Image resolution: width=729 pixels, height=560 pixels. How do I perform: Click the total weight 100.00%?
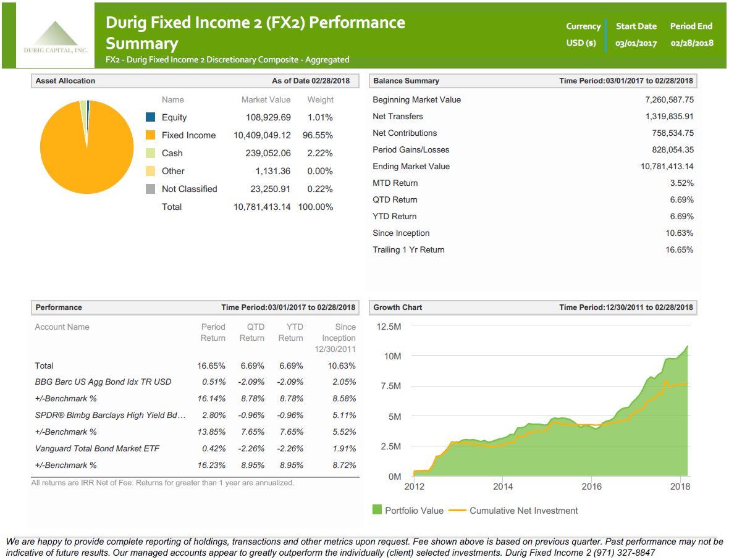tap(316, 207)
